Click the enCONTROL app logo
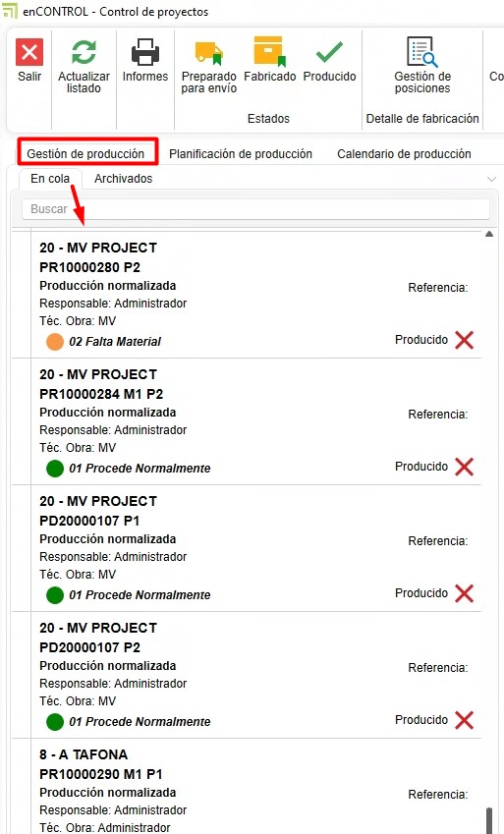 [x=10, y=11]
